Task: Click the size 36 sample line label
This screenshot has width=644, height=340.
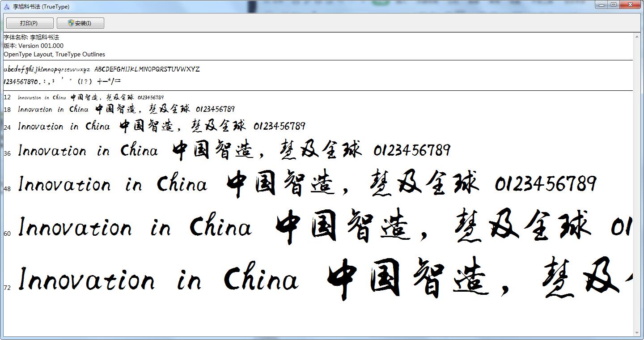Action: (7, 153)
